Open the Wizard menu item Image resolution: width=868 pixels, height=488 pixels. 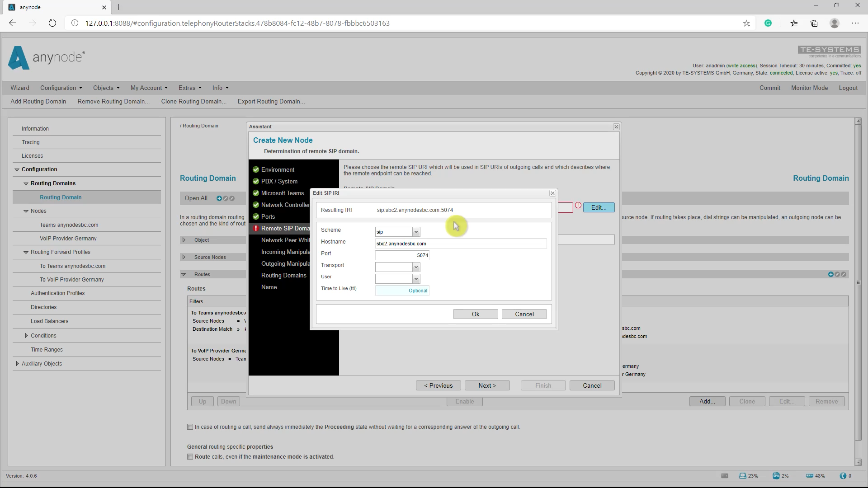point(20,88)
